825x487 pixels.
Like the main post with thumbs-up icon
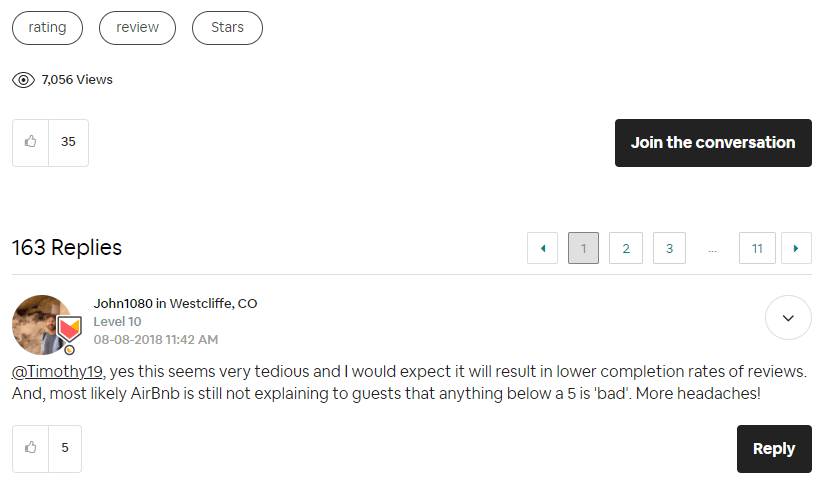coord(31,143)
